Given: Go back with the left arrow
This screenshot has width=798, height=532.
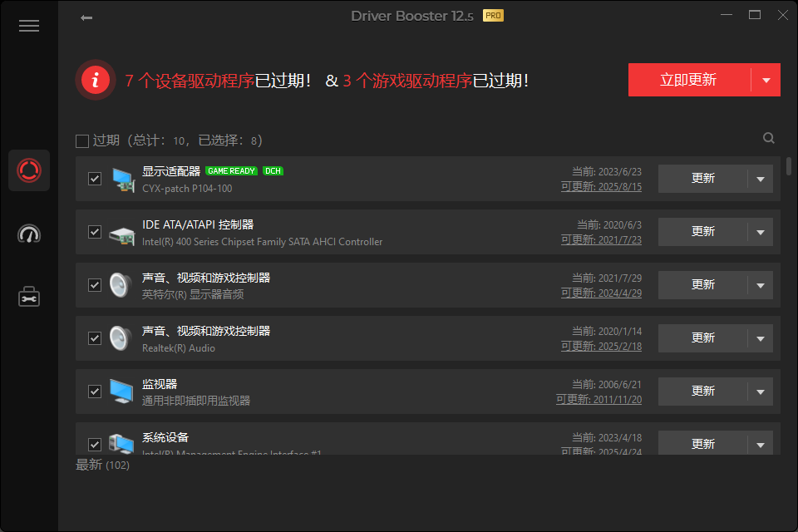Looking at the screenshot, I should [x=86, y=17].
